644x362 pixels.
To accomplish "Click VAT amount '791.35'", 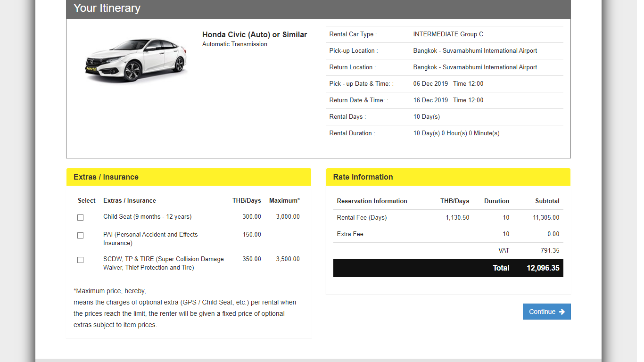I will click(x=550, y=250).
